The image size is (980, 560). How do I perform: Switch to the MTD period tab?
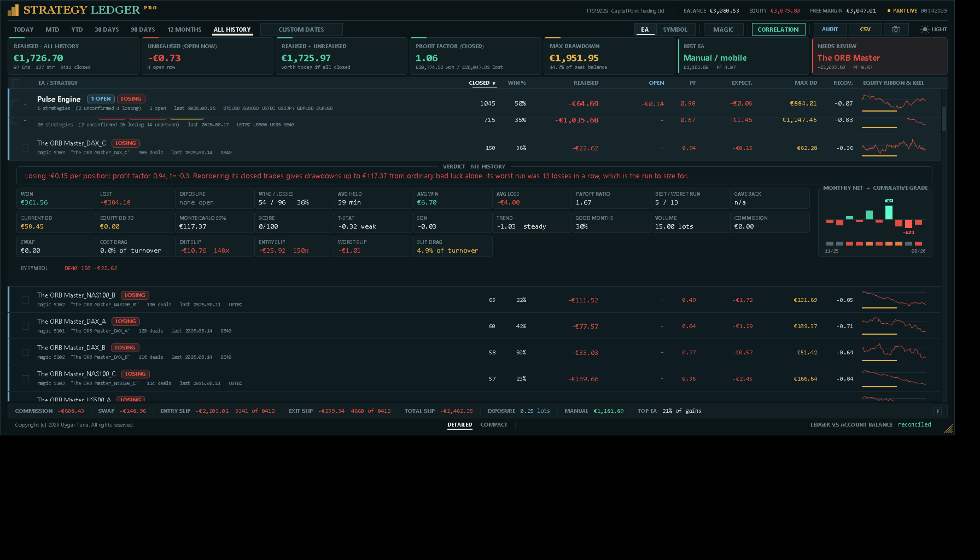52,30
